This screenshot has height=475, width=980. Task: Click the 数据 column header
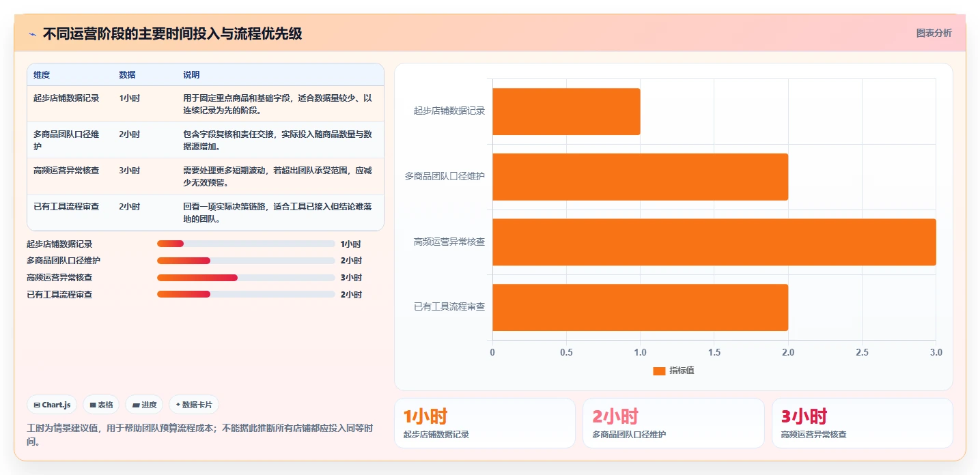[127, 75]
